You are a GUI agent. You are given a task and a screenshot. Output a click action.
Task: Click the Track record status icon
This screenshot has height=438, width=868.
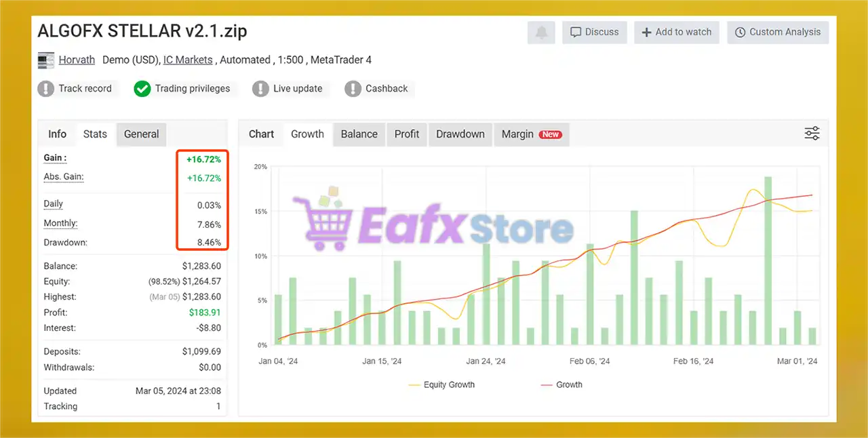coord(46,89)
